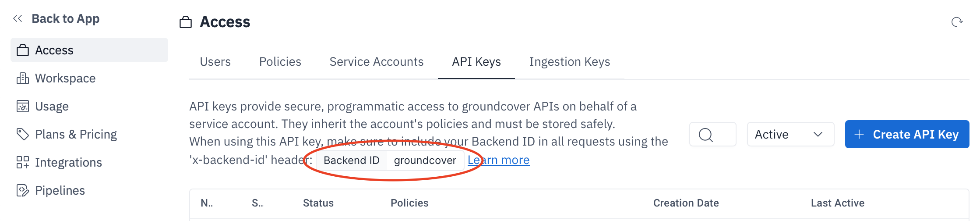Open the Policies tab
The height and width of the screenshot is (221, 980).
(x=280, y=62)
